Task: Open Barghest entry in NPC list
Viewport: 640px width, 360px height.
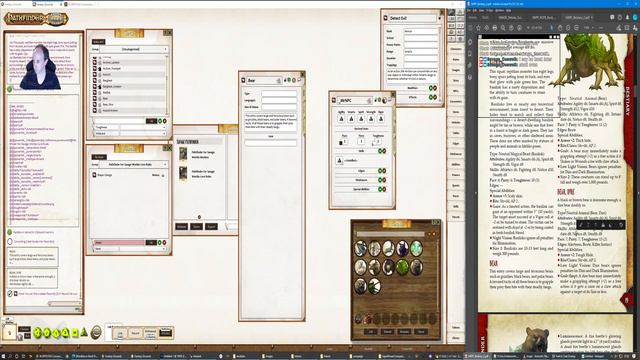Action: 108,80
